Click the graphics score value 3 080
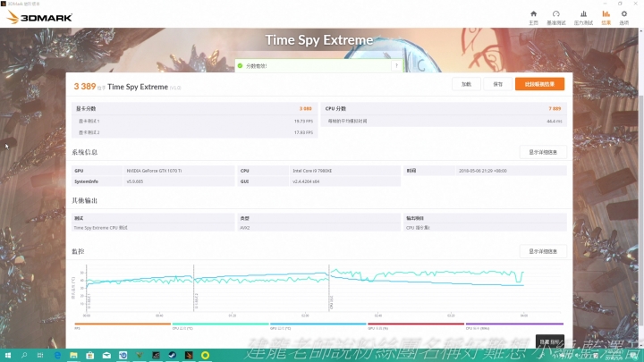This screenshot has height=362, width=644. click(305, 109)
